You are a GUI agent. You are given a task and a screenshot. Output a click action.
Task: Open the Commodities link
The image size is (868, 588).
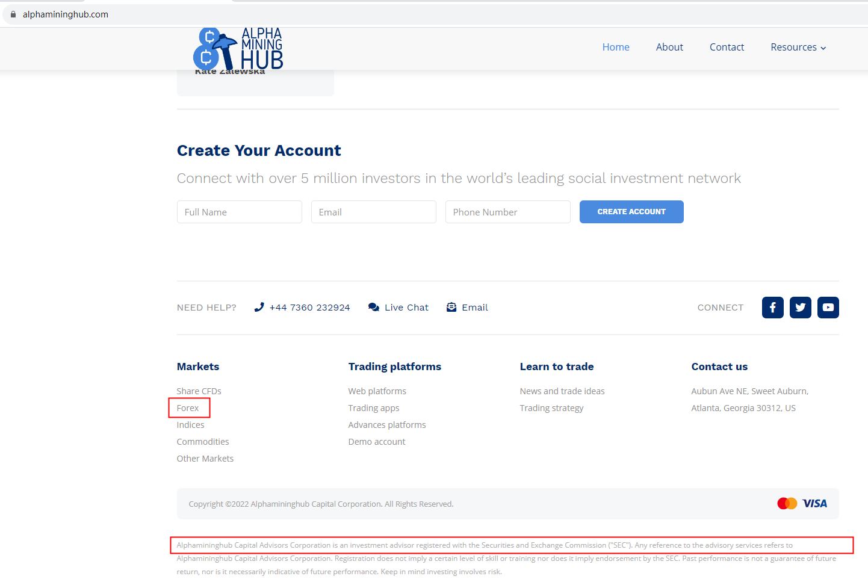pyautogui.click(x=203, y=442)
